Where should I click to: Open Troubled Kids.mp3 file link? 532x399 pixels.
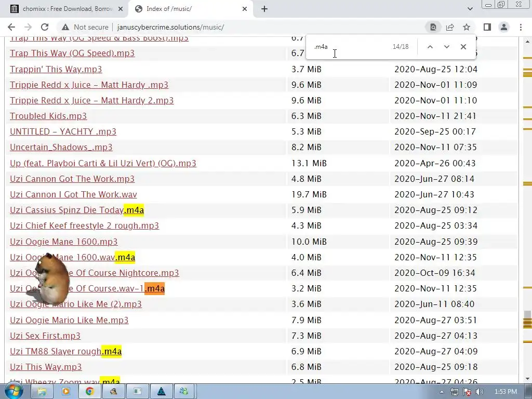click(48, 116)
